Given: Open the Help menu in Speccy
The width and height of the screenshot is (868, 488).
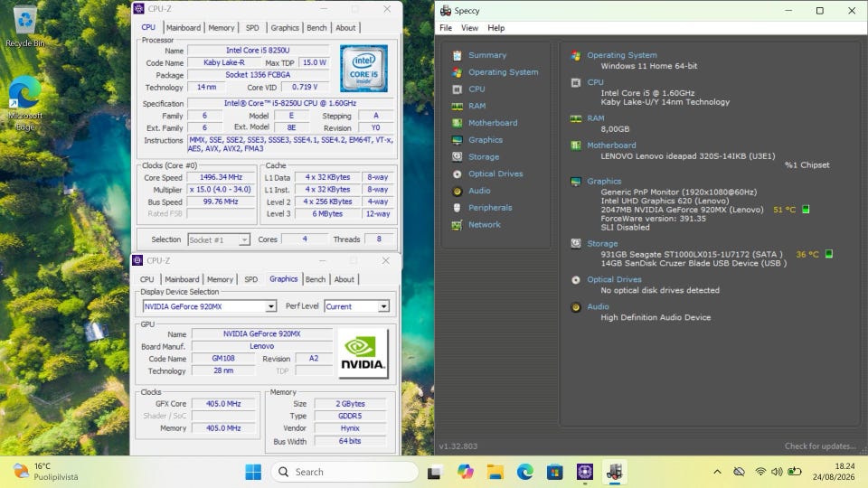Looking at the screenshot, I should [x=496, y=28].
